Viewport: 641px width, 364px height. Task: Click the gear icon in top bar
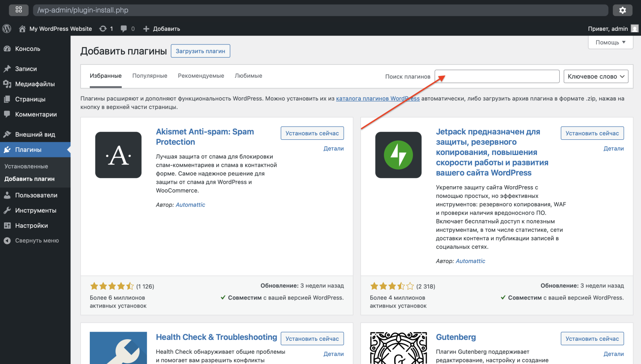(622, 10)
